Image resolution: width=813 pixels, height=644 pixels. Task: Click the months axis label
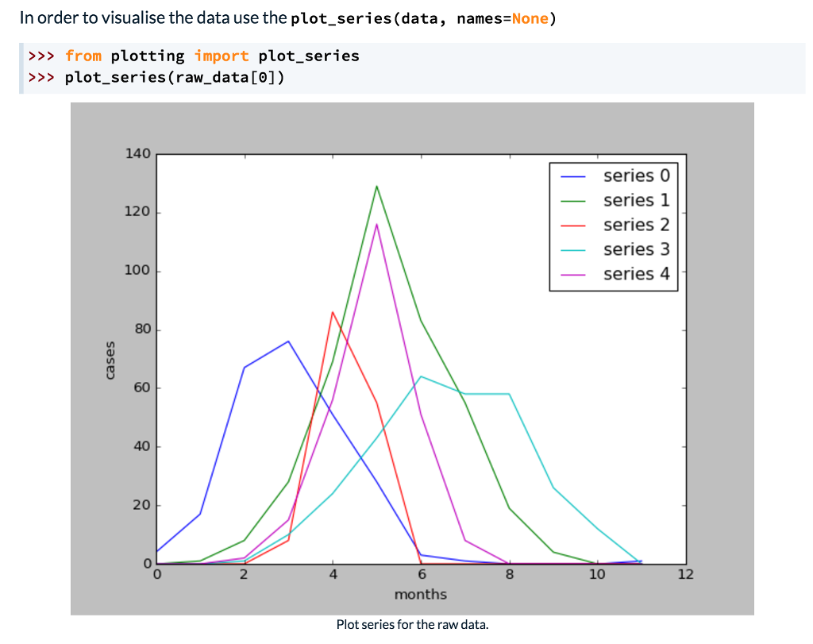420,594
